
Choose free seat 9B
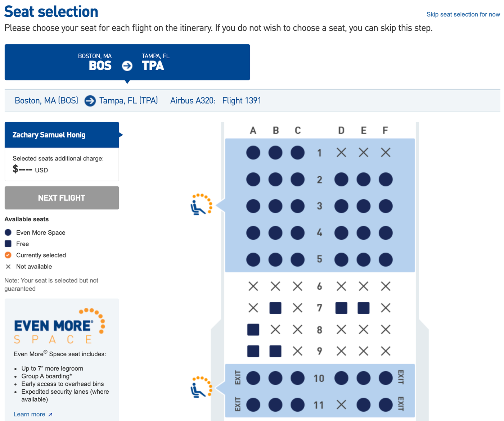[275, 351]
